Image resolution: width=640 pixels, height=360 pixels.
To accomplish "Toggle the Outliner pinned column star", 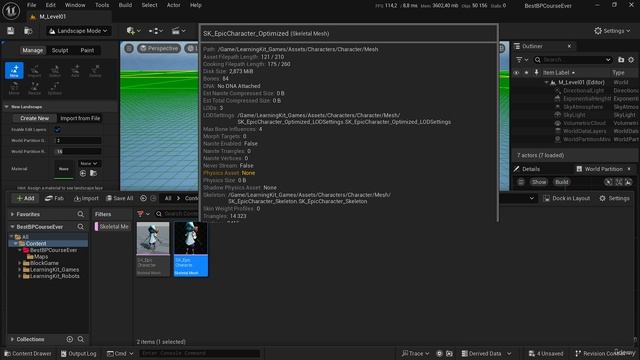I will [x=526, y=73].
